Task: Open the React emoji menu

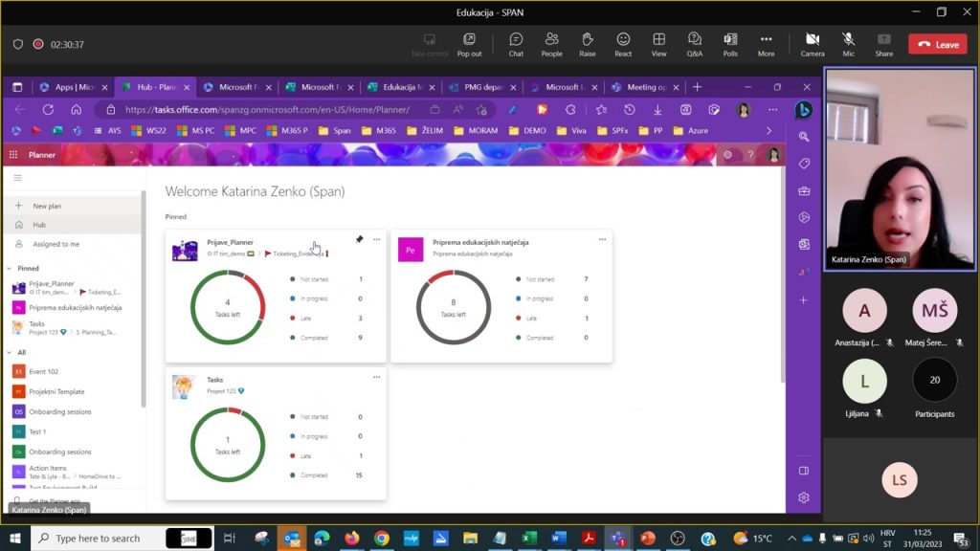Action: click(x=623, y=45)
